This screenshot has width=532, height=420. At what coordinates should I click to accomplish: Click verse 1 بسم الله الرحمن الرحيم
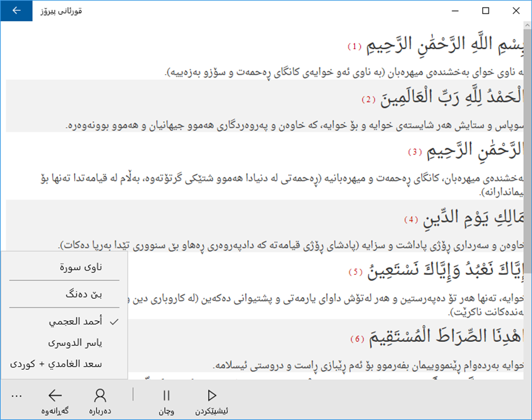pos(444,45)
